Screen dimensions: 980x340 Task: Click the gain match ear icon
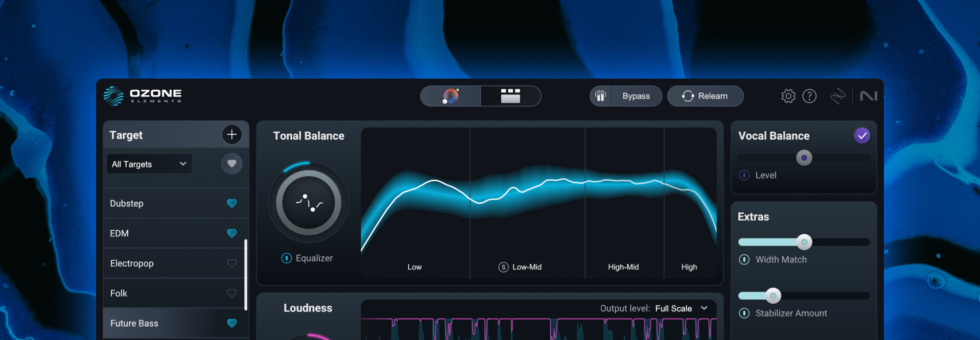point(601,96)
